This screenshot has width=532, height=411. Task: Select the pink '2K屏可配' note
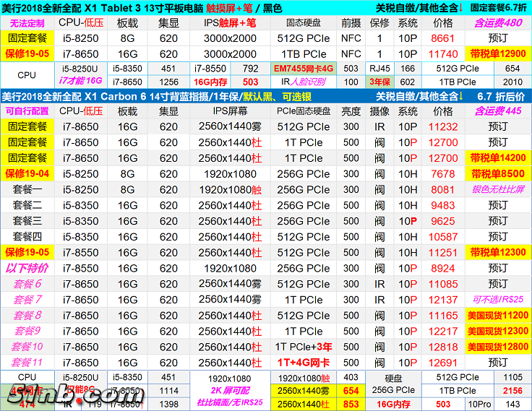coord(230,390)
